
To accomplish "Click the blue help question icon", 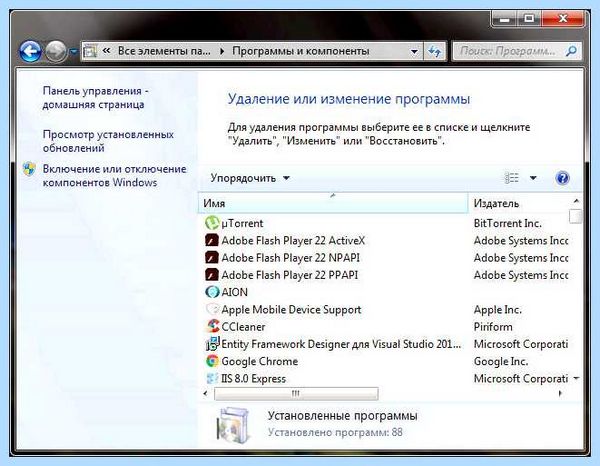I will coord(562,178).
